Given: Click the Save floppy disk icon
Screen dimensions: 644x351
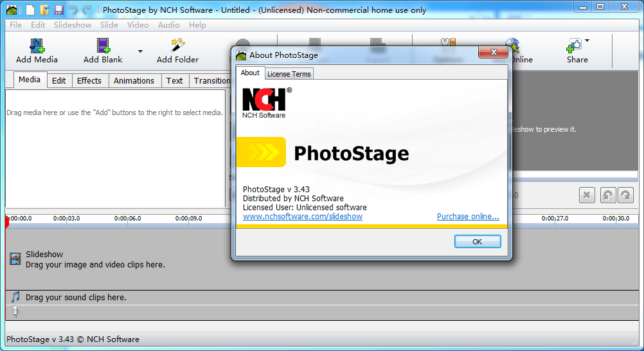Looking at the screenshot, I should (x=58, y=10).
